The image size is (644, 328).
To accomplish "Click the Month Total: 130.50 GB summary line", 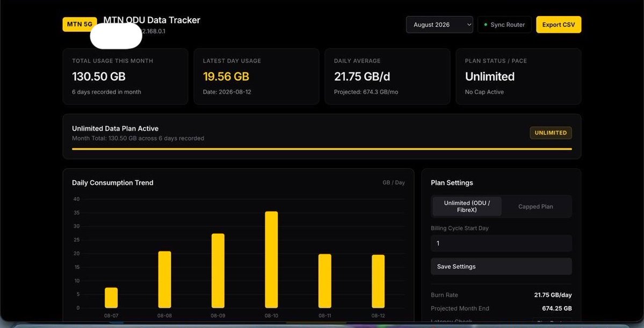I will click(x=138, y=139).
